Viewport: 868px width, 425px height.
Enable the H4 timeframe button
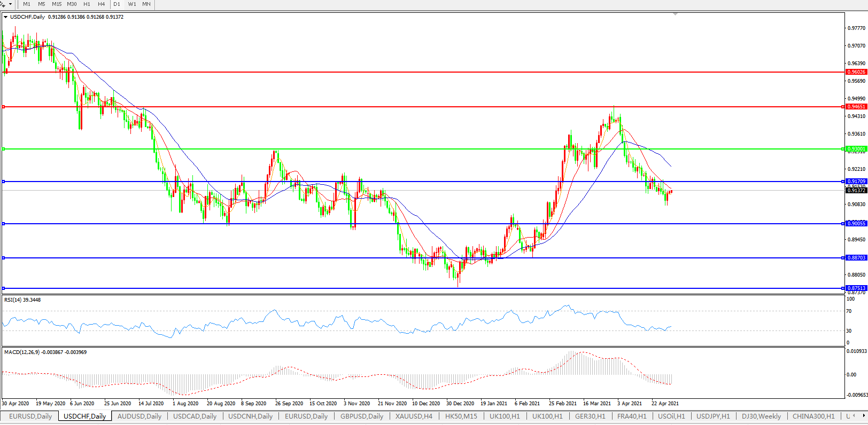[x=101, y=4]
